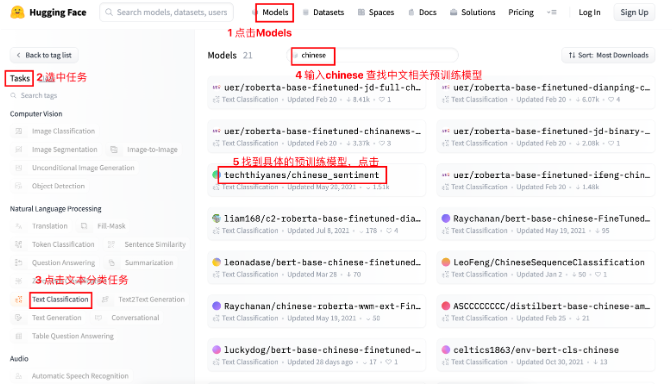
Task: Open the Spaces nav tab
Action: (x=381, y=12)
